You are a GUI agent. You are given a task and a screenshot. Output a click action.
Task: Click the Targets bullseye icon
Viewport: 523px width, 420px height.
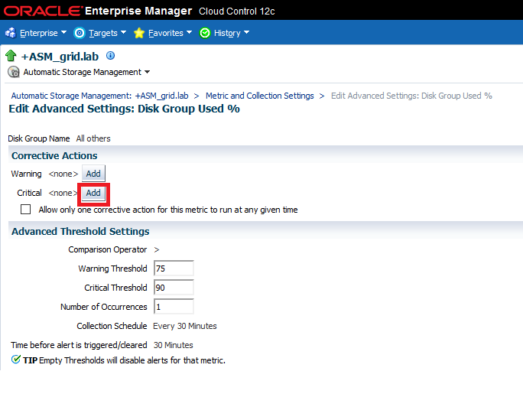(x=80, y=33)
